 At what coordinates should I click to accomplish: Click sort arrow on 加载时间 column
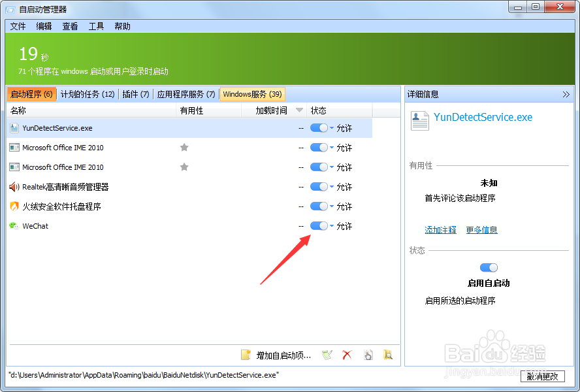[x=300, y=110]
